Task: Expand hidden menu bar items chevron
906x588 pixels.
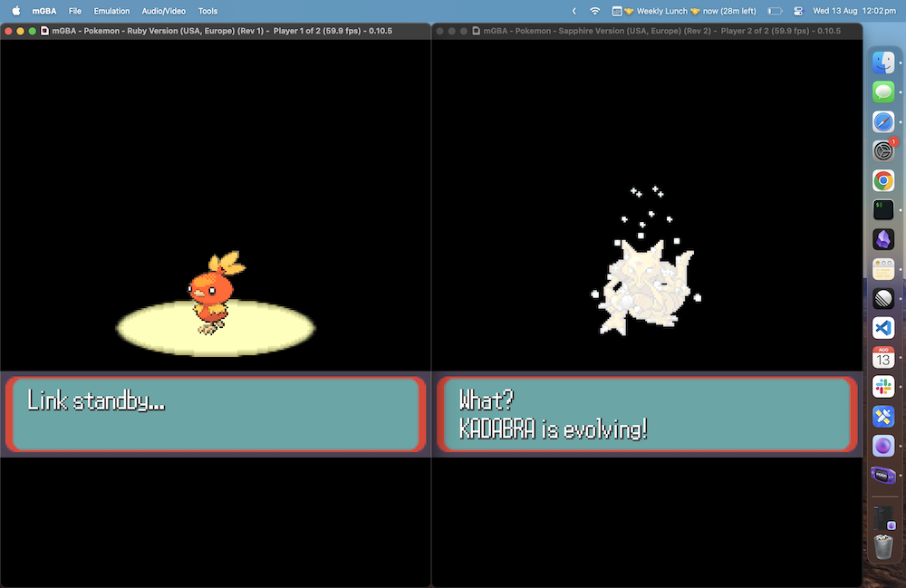Action: click(573, 11)
